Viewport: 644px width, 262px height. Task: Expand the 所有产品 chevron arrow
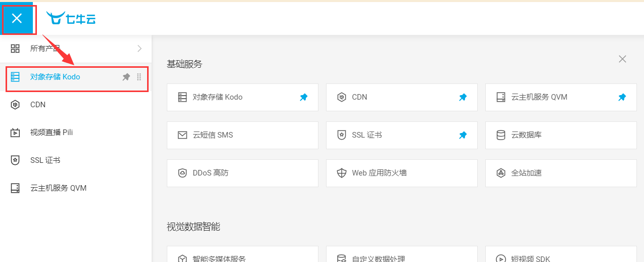pyautogui.click(x=140, y=49)
